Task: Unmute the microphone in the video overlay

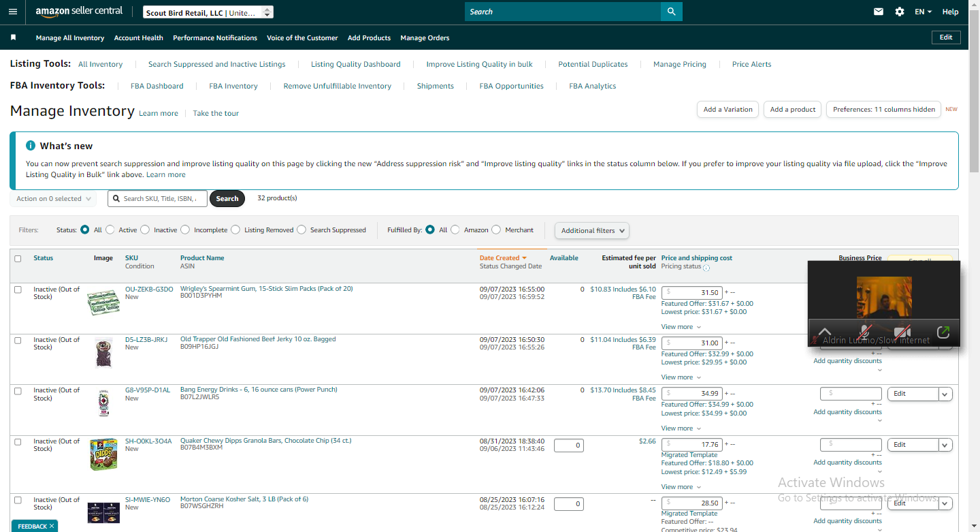Action: click(864, 332)
